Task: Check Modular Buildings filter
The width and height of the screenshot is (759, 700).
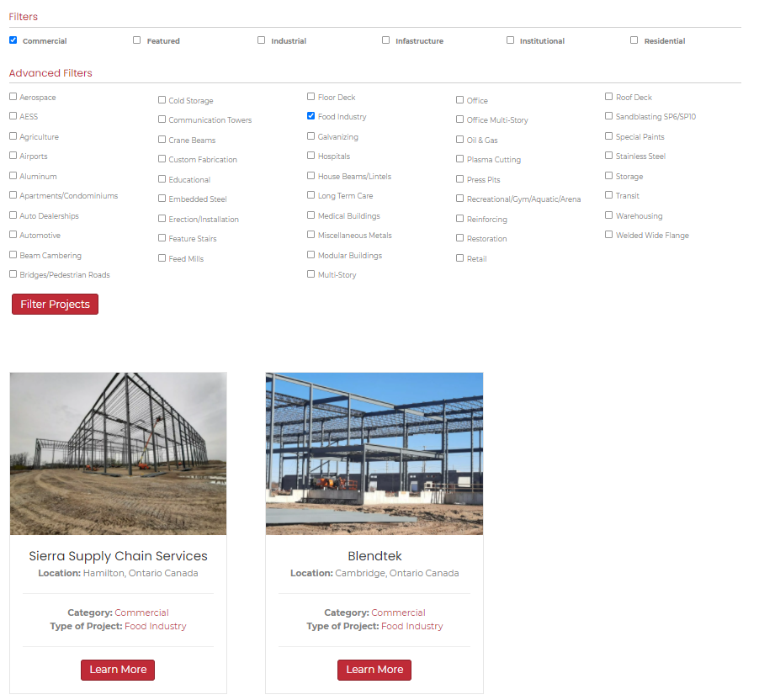Action: [311, 255]
